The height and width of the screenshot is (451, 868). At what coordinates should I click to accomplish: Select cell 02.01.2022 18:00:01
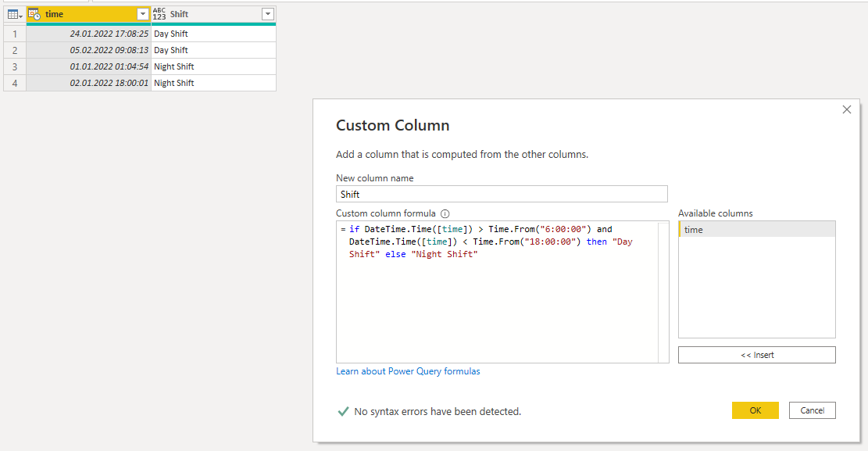pos(88,83)
